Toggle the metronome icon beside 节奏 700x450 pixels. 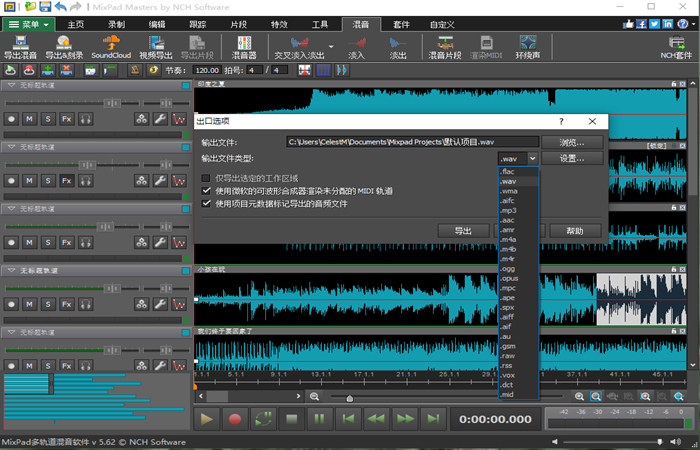point(135,70)
